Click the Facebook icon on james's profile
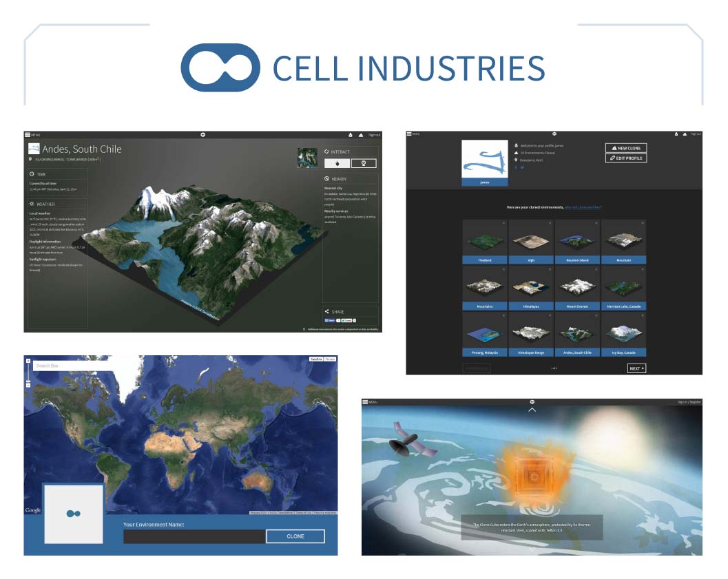Viewport: 728px width, 579px height. tap(517, 167)
